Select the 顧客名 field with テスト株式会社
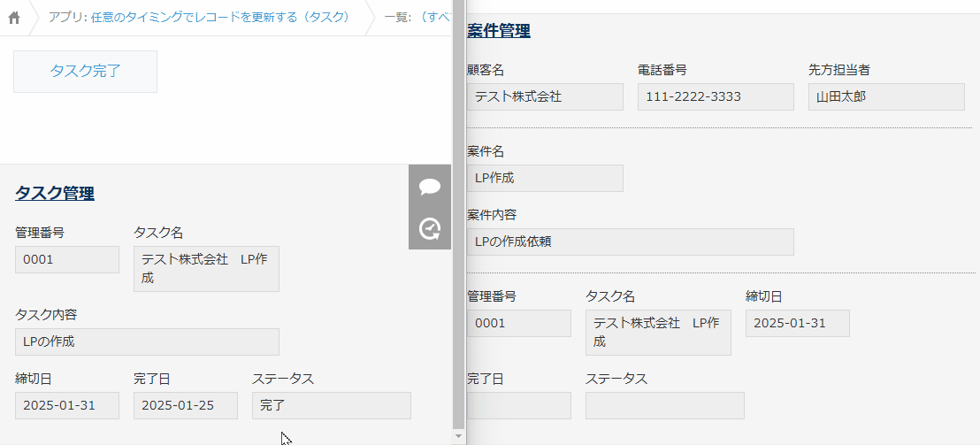This screenshot has height=445, width=980. 545,97
